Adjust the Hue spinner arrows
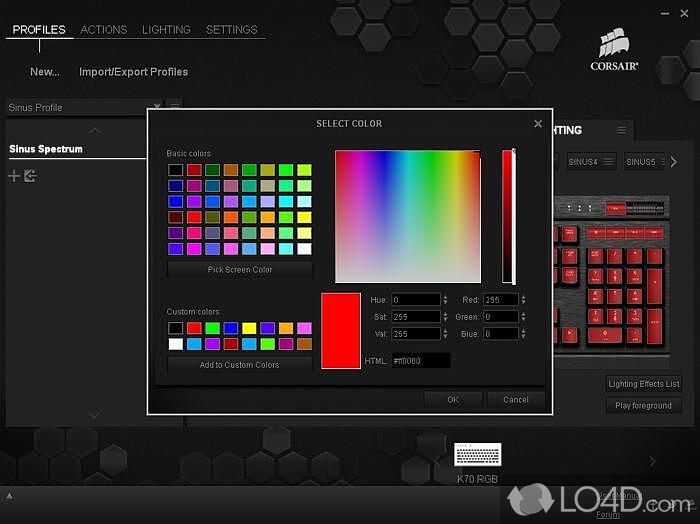Screen dimensions: 700x524 click(445, 299)
